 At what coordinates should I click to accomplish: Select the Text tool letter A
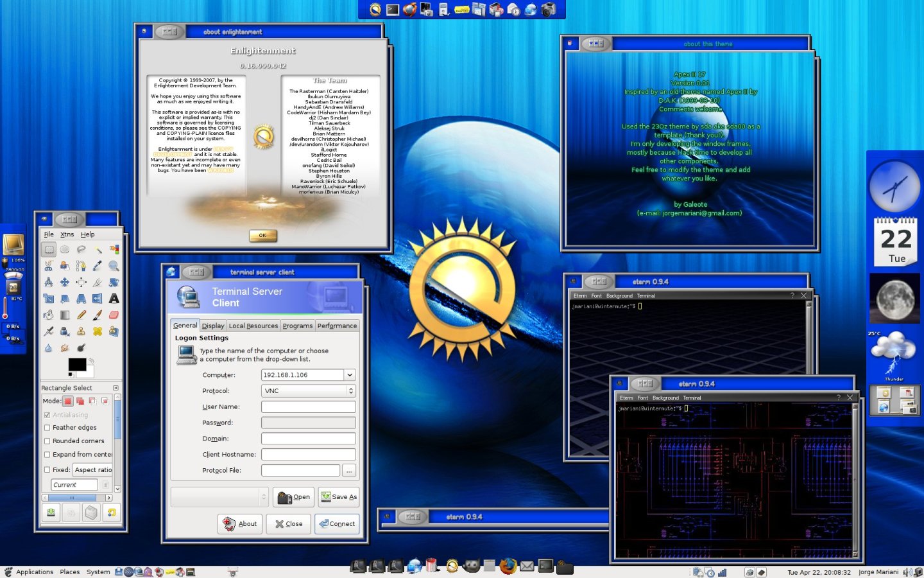point(114,299)
